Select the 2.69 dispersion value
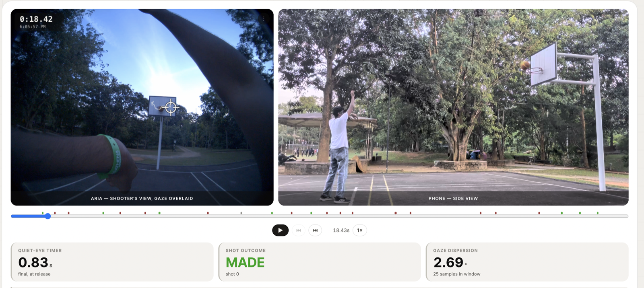 [448, 263]
